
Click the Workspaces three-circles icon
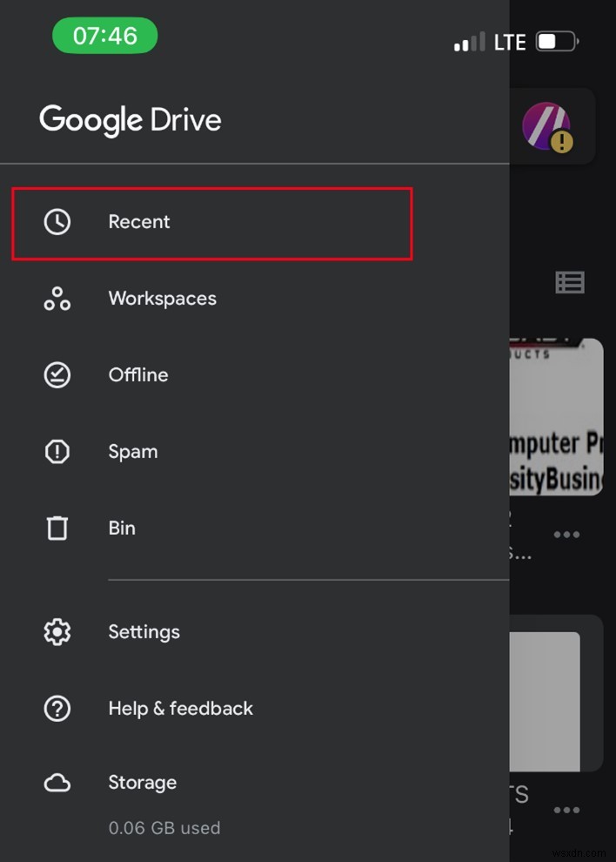(x=57, y=299)
